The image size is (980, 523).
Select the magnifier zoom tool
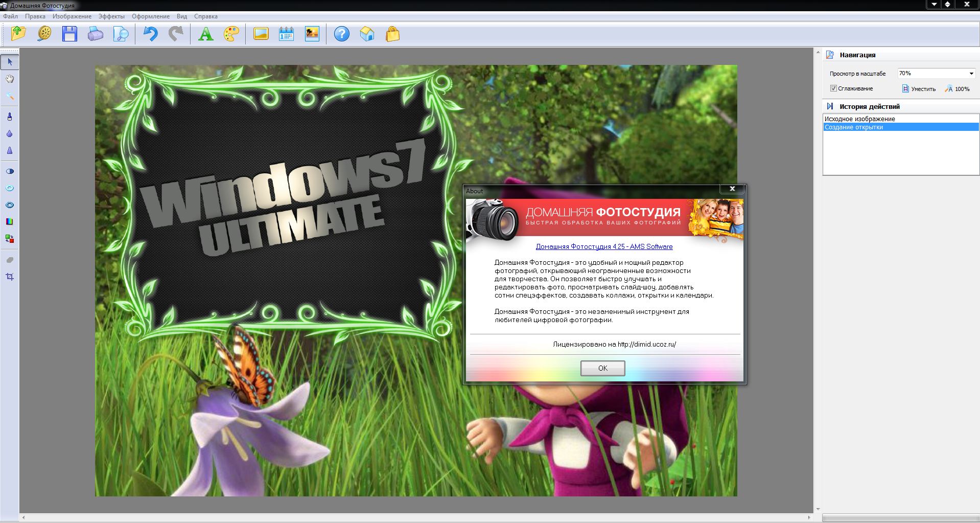10,96
